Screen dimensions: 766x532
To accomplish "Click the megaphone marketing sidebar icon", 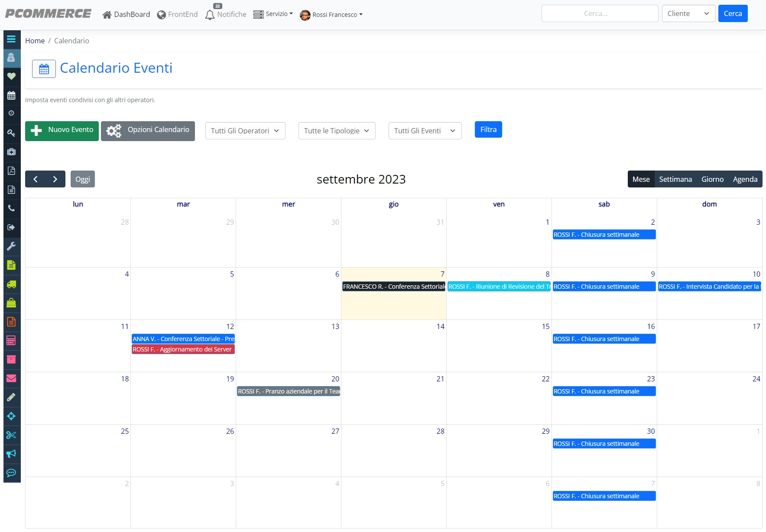I will [x=11, y=454].
